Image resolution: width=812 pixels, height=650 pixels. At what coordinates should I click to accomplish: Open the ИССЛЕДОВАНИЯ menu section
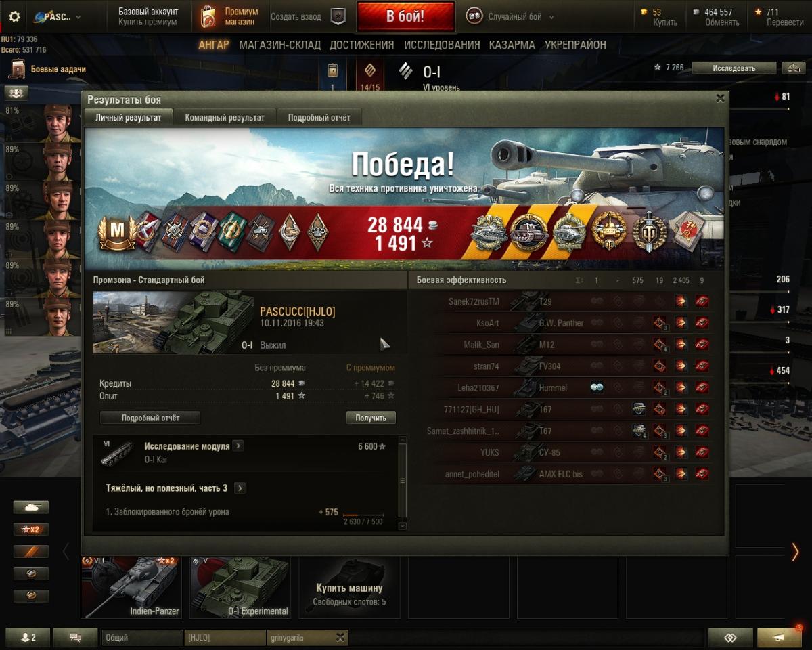(442, 45)
